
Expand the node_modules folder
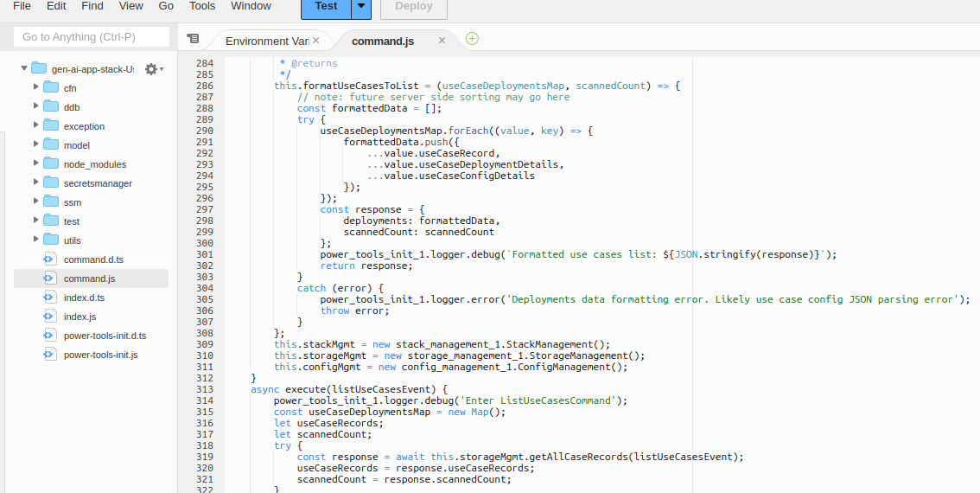[x=35, y=164]
